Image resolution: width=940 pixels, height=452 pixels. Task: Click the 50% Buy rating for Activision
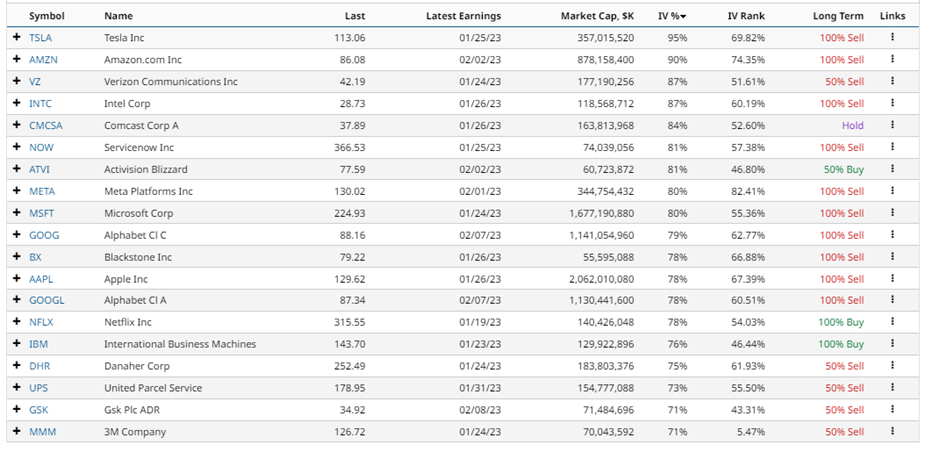click(843, 169)
